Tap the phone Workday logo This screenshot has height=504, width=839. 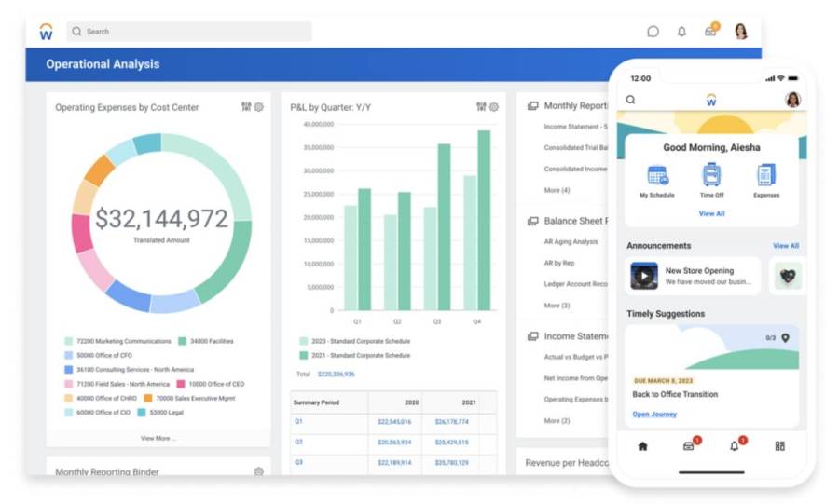point(711,100)
